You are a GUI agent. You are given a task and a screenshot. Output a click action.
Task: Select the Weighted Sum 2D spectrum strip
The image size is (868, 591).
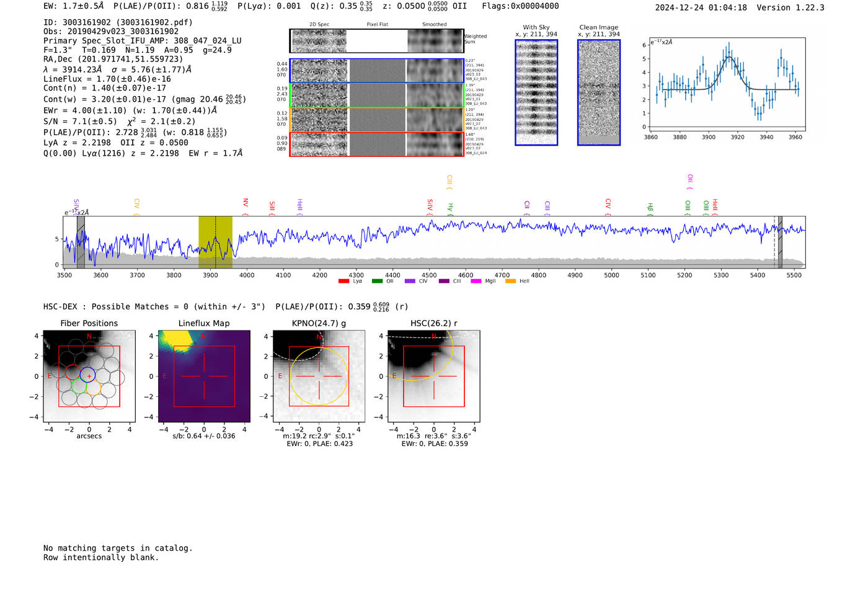pos(377,41)
